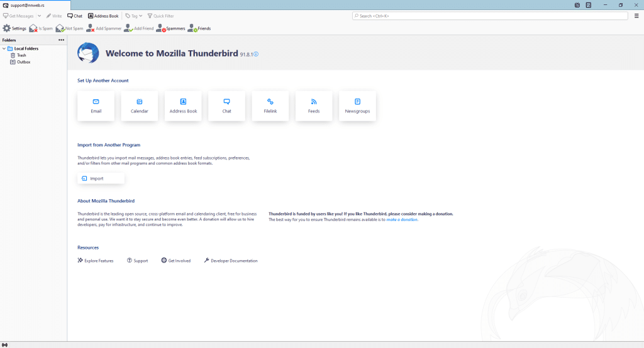Screen dimensions: 644x348
Task: Click the Add Spammer icon
Action: pos(91,28)
